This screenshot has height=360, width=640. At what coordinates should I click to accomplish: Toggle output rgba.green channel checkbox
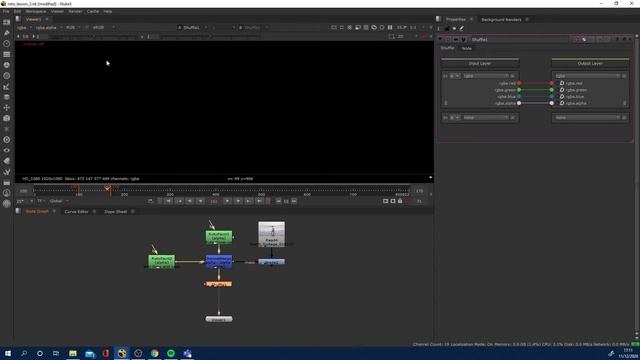click(x=562, y=90)
